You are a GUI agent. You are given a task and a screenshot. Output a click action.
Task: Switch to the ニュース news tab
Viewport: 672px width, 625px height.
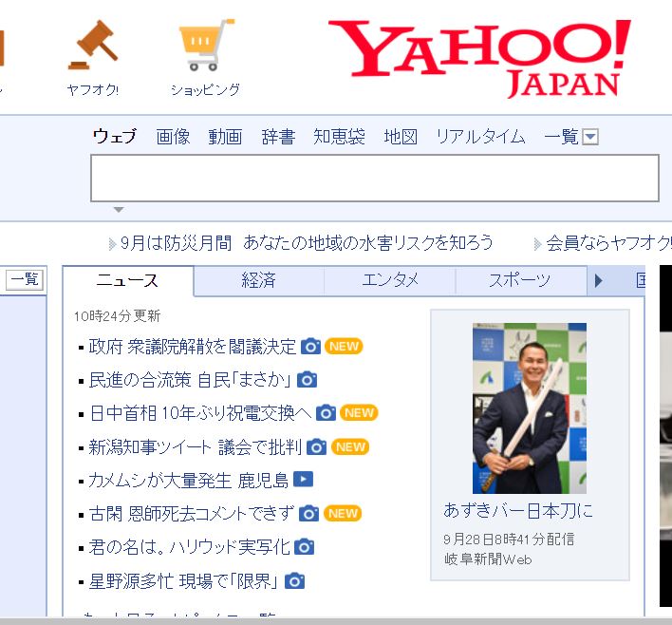tap(128, 280)
